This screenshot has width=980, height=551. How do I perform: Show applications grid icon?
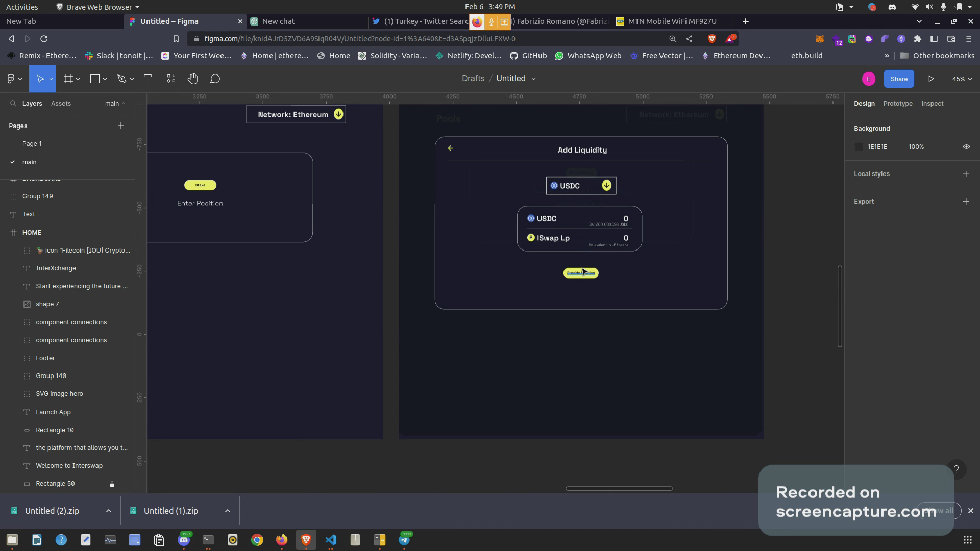click(x=967, y=540)
